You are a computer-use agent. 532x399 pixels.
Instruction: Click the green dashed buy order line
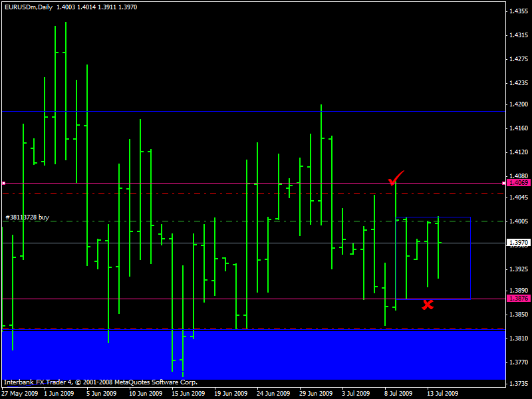pyautogui.click(x=199, y=221)
